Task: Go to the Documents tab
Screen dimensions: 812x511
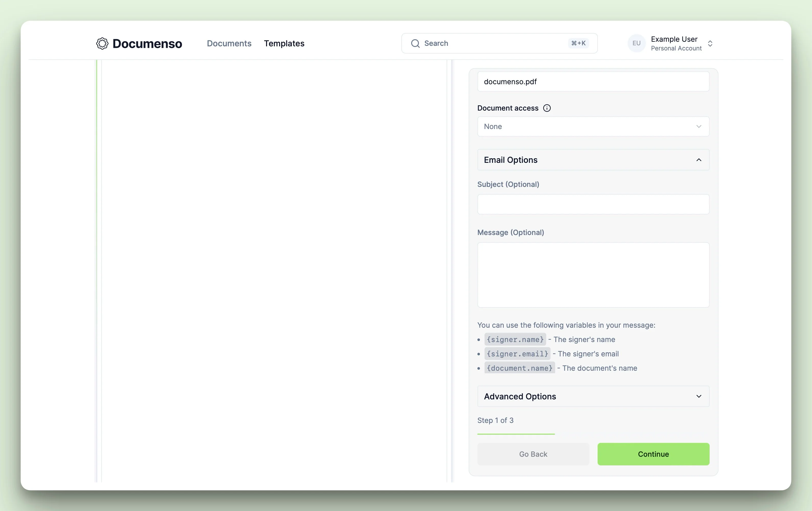Action: tap(229, 44)
